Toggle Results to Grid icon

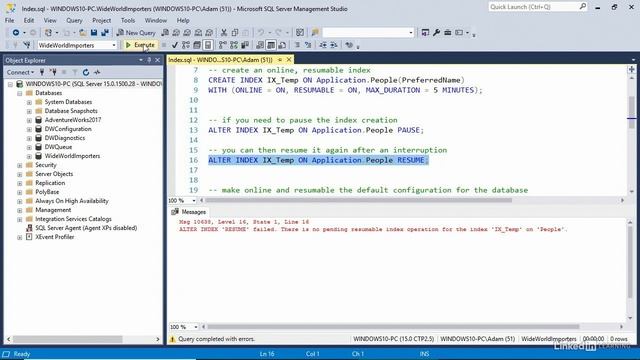tap(271, 45)
